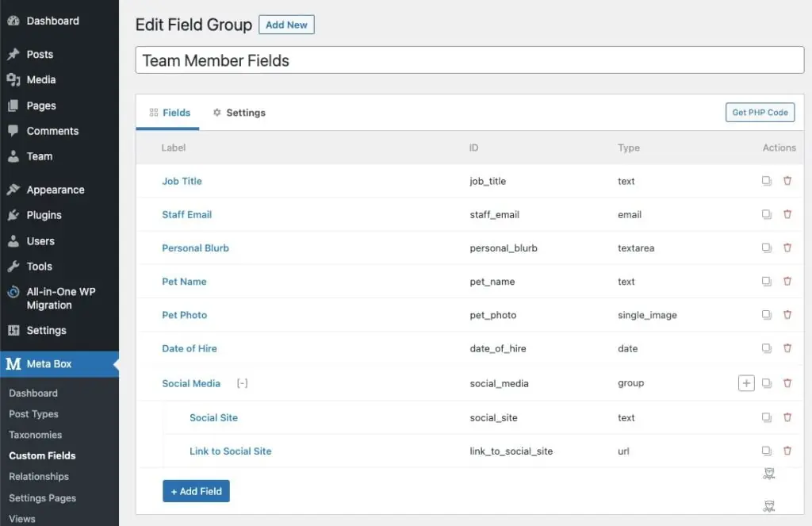Add subfield to Social Media group
812x526 pixels.
[746, 383]
